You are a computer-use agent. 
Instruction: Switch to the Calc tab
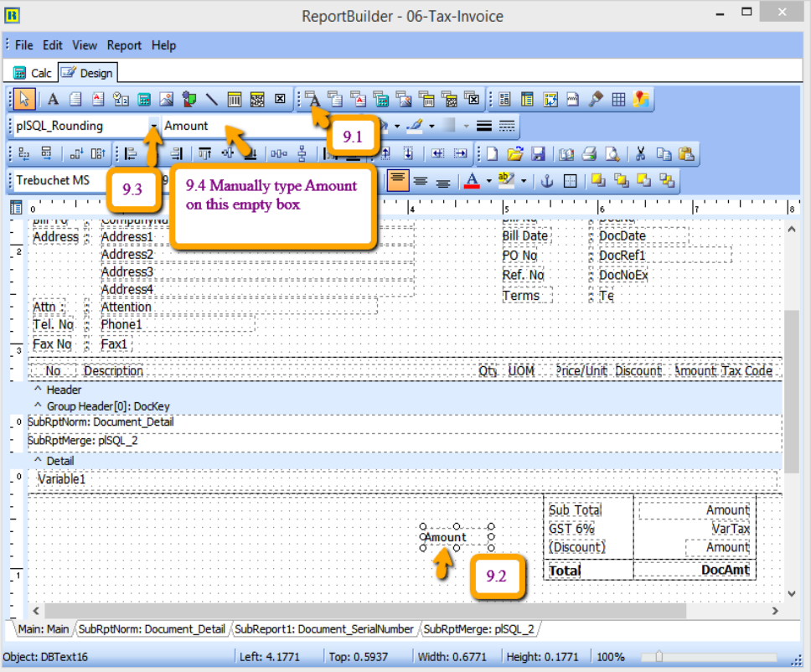[x=34, y=73]
